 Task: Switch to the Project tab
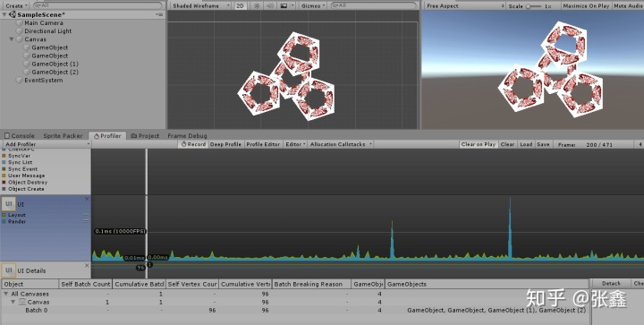(145, 135)
